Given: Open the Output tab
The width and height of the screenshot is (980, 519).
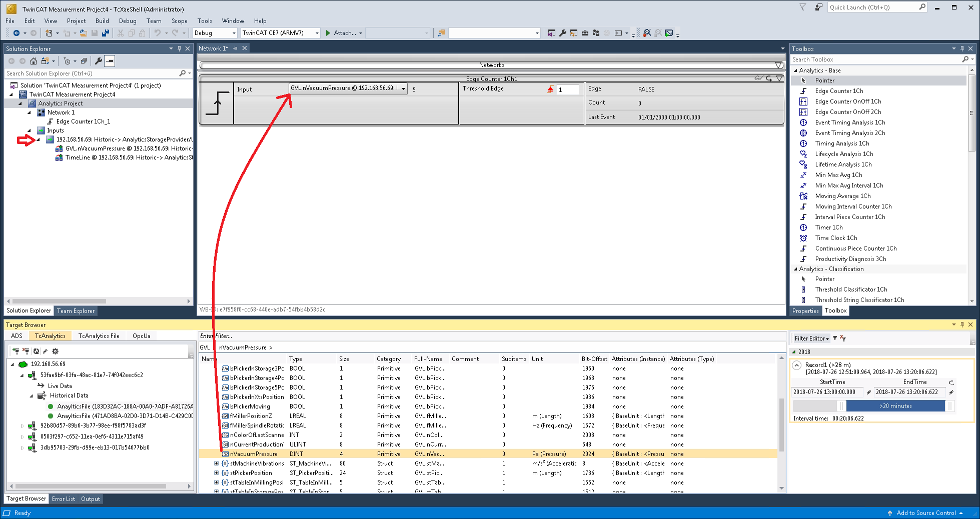Looking at the screenshot, I should tap(91, 499).
